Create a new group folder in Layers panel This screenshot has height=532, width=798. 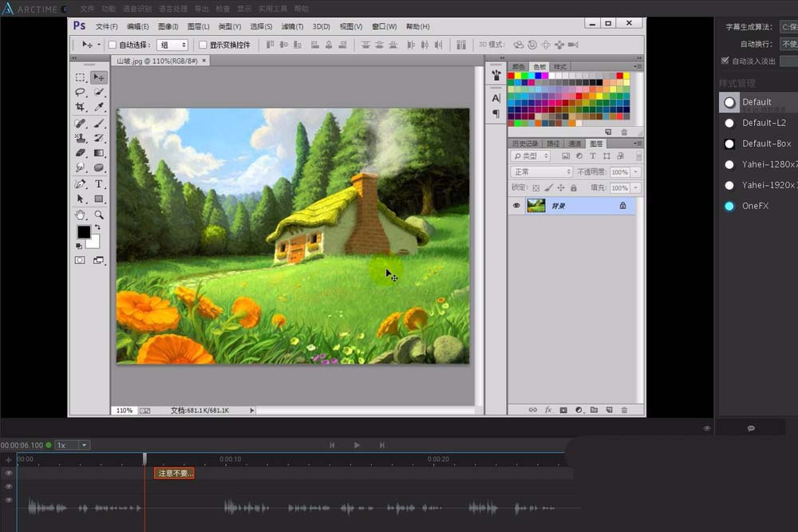(x=594, y=409)
